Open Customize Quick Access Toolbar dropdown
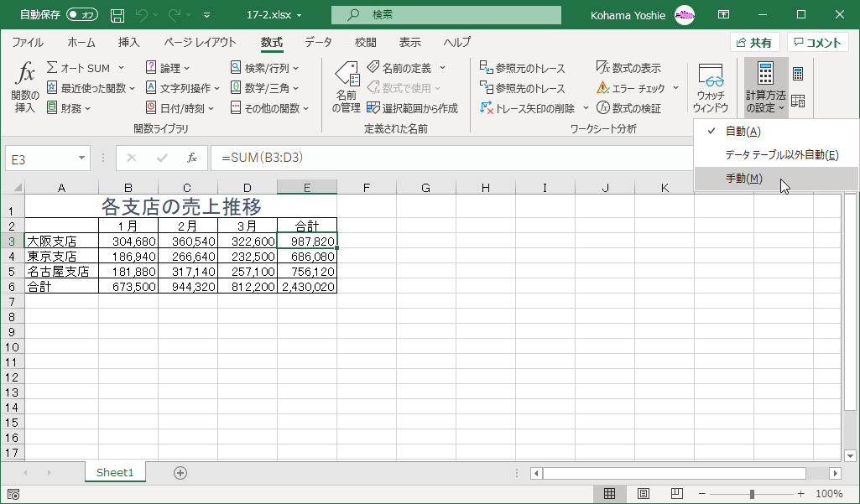The image size is (860, 504). pyautogui.click(x=206, y=15)
